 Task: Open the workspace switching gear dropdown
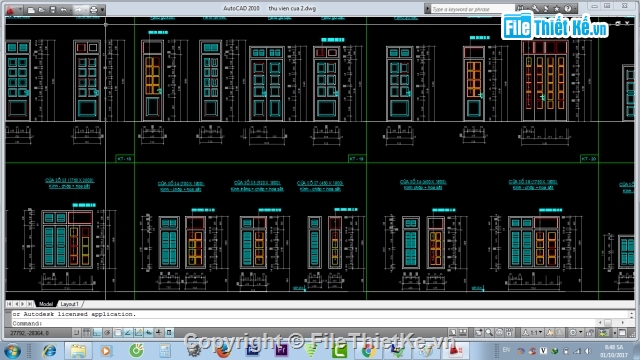click(575, 333)
